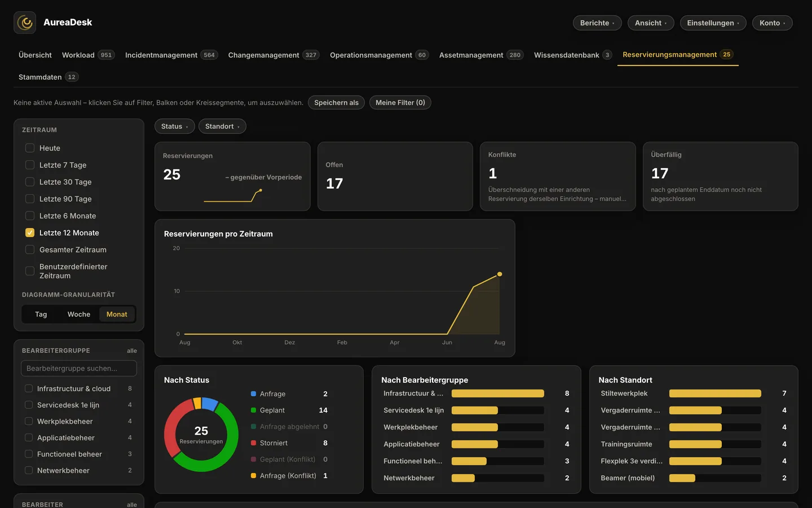
Task: Open the Incidentmanagement tab
Action: (171, 55)
